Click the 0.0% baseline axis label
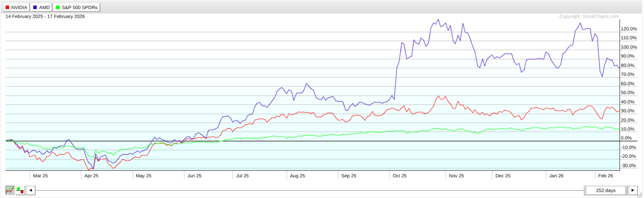This screenshot has width=644, height=198. [x=626, y=138]
